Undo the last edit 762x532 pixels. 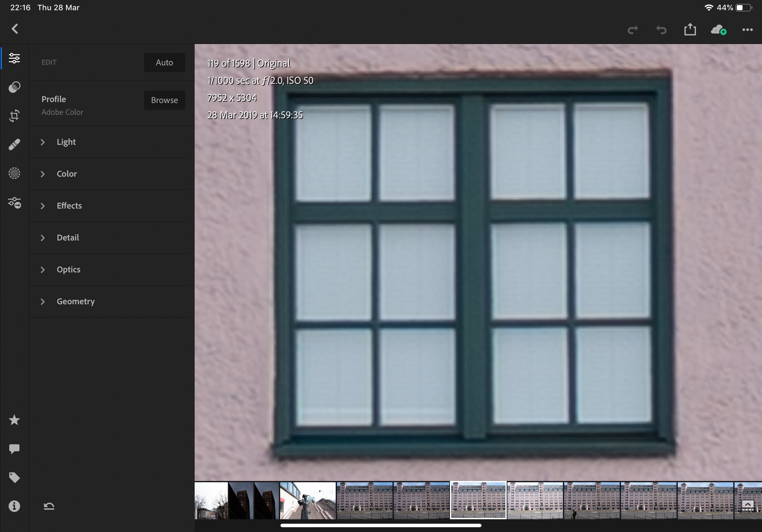661,30
